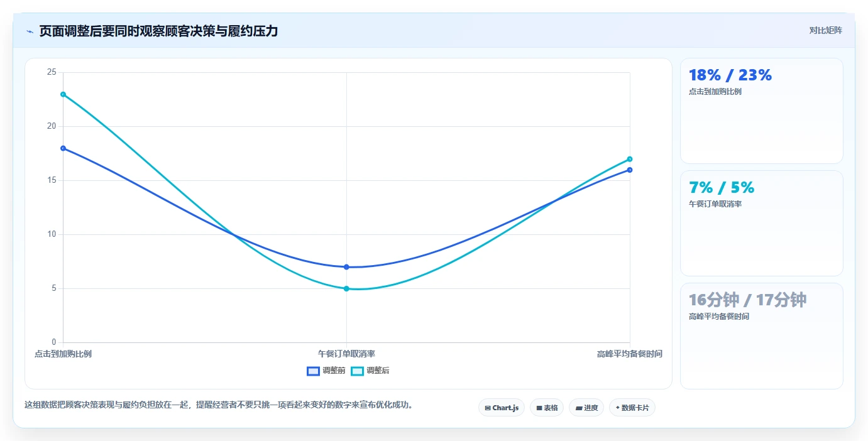Click the 进度 chip
Image resolution: width=868 pixels, height=441 pixels.
point(586,408)
